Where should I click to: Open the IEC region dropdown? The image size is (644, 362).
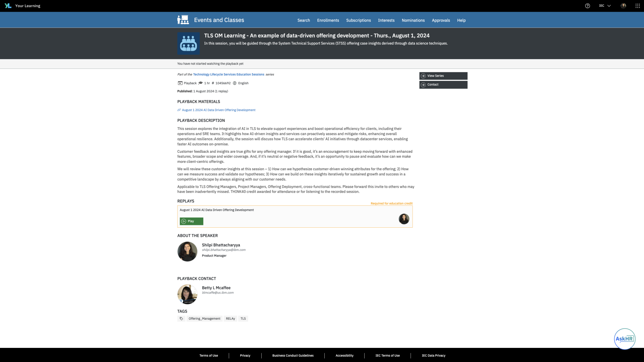[x=604, y=6]
